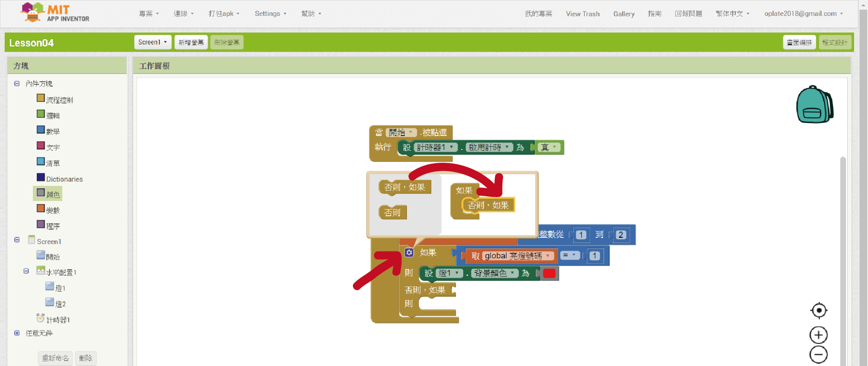Zoom in with the plus icon
Screen dimensions: 868x366
(818, 335)
